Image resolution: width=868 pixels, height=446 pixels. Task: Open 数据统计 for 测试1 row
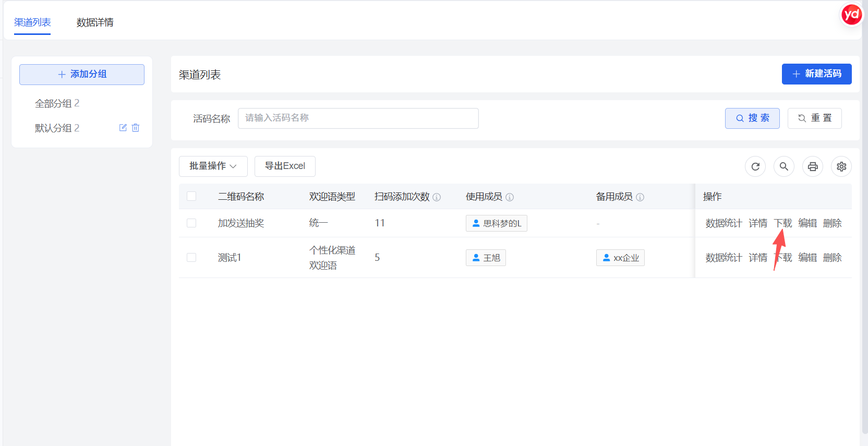point(724,258)
